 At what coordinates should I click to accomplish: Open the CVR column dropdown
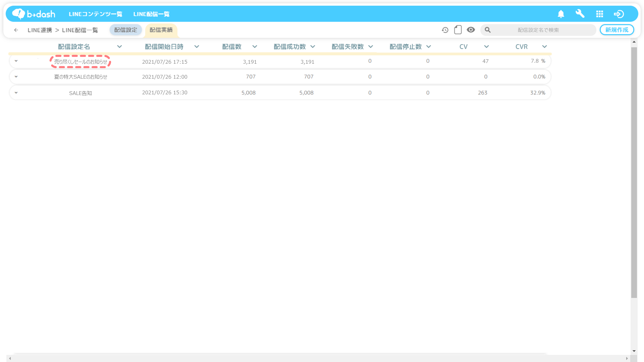(x=544, y=47)
